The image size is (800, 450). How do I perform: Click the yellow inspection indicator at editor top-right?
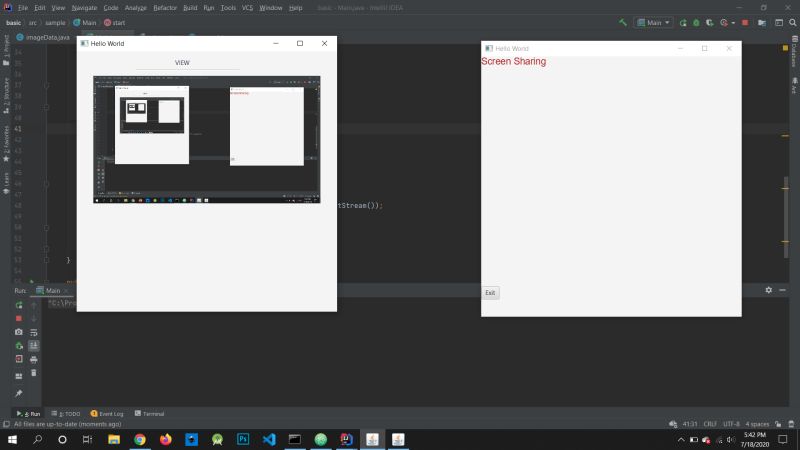[x=785, y=48]
